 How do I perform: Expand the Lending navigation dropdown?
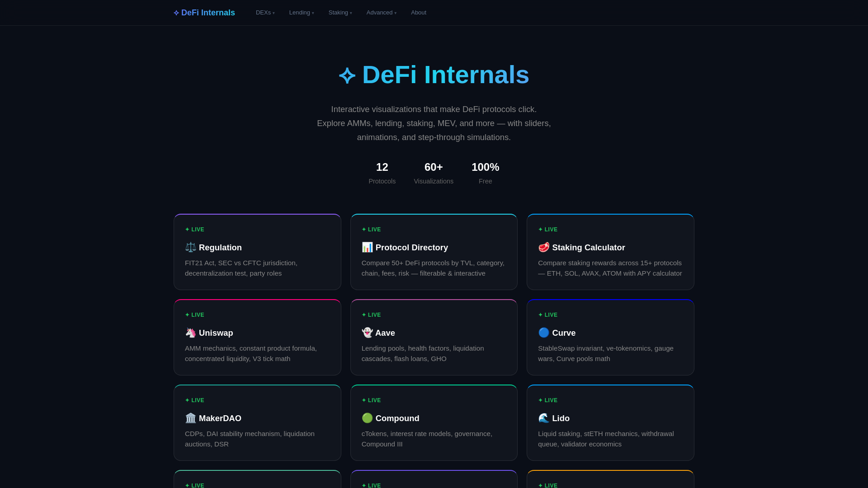coord(301,13)
